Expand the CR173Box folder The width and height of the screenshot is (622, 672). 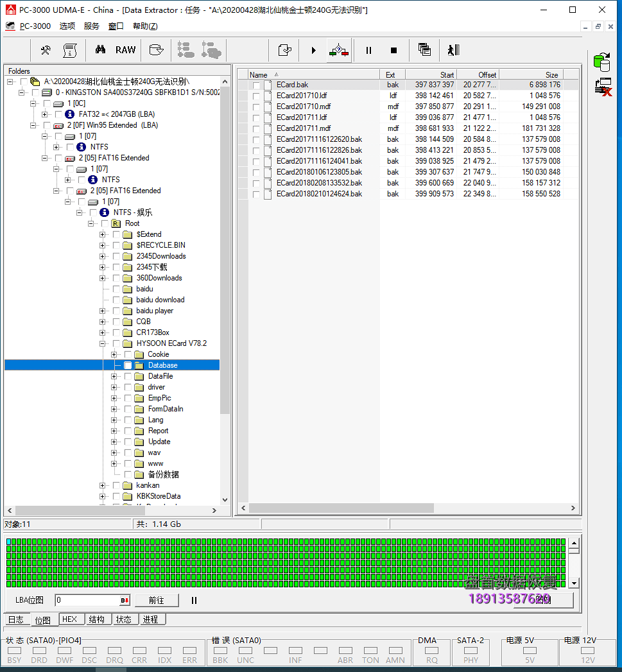coord(102,332)
